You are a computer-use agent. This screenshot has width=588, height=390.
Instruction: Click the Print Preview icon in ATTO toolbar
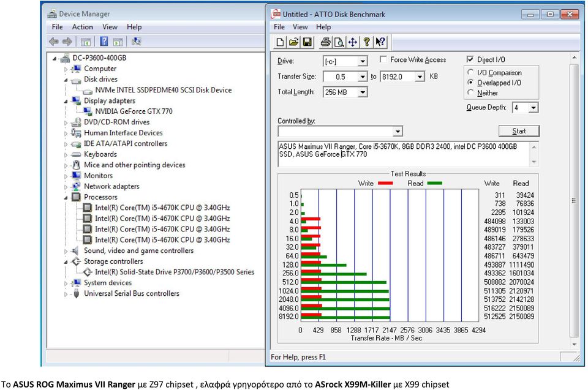pos(339,42)
